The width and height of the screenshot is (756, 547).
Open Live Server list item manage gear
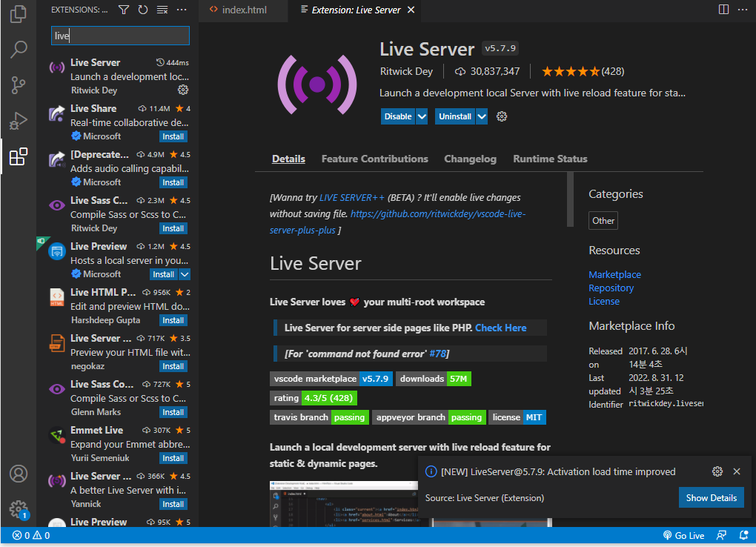[x=183, y=90]
